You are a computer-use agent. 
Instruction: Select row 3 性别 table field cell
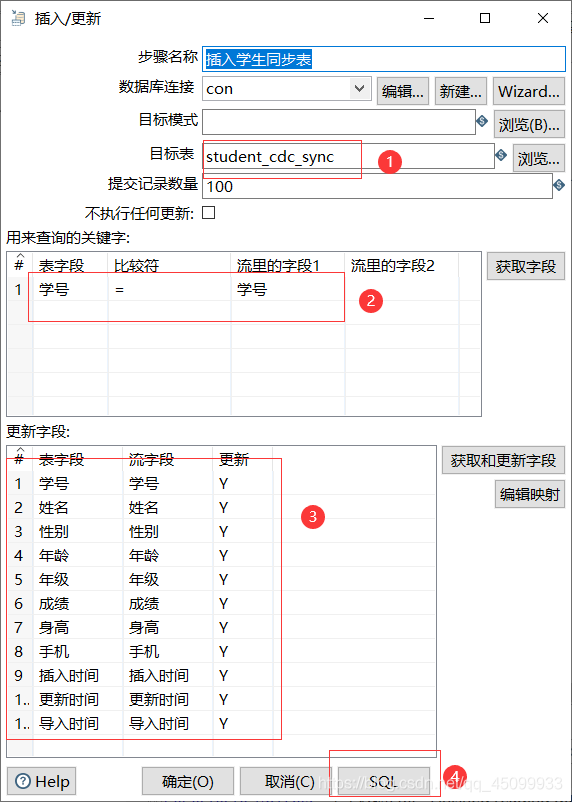(x=78, y=531)
